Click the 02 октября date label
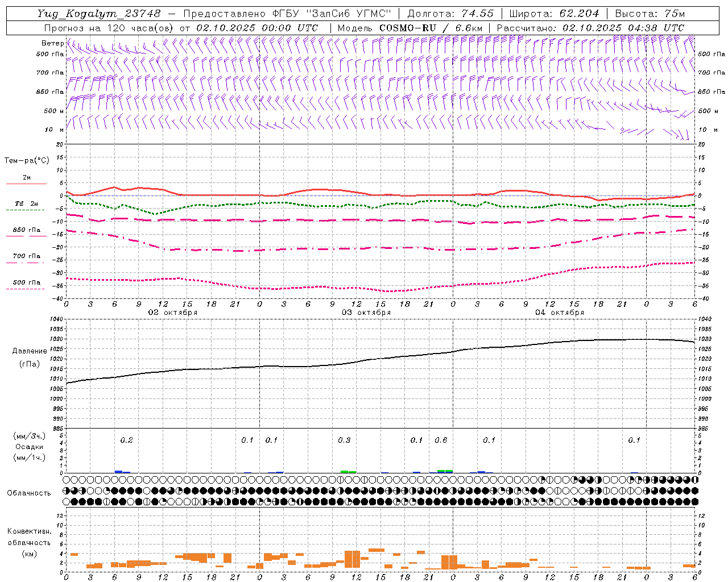This screenshot has width=728, height=582. 173,313
